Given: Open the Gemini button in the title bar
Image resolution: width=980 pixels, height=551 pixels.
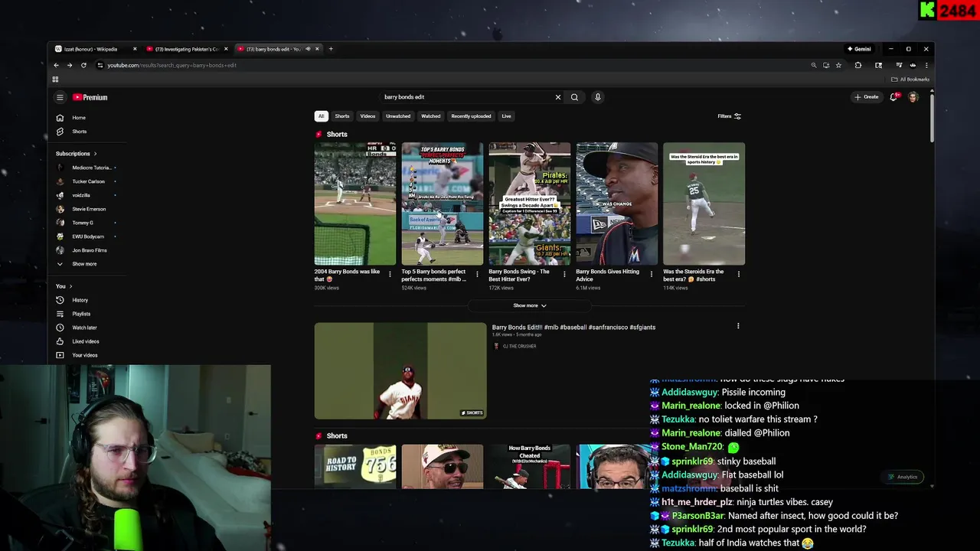Looking at the screenshot, I should pos(859,49).
